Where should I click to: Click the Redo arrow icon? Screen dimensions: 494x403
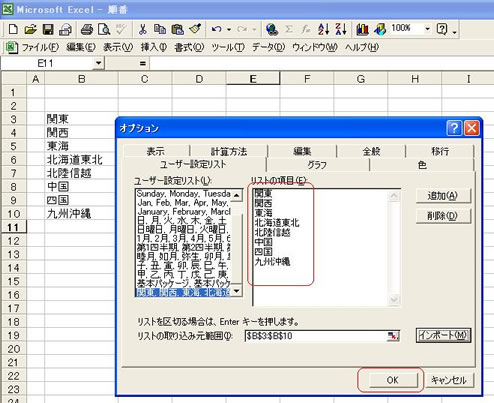(x=242, y=29)
